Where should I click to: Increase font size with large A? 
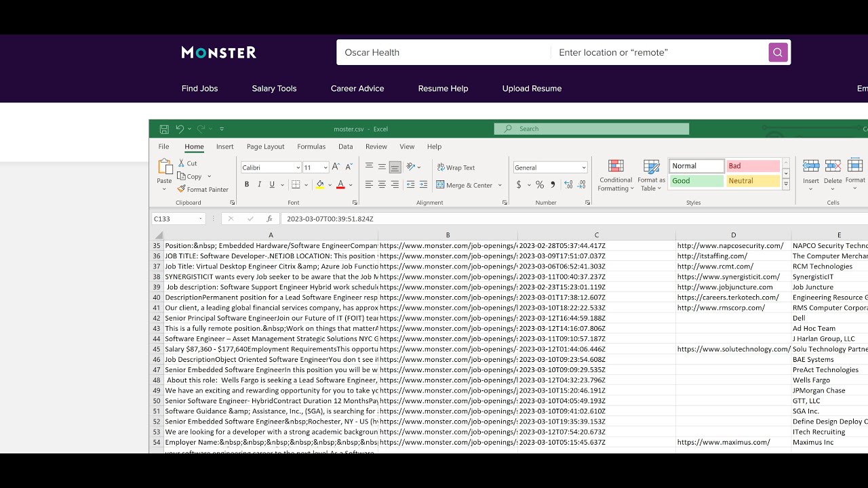[336, 167]
